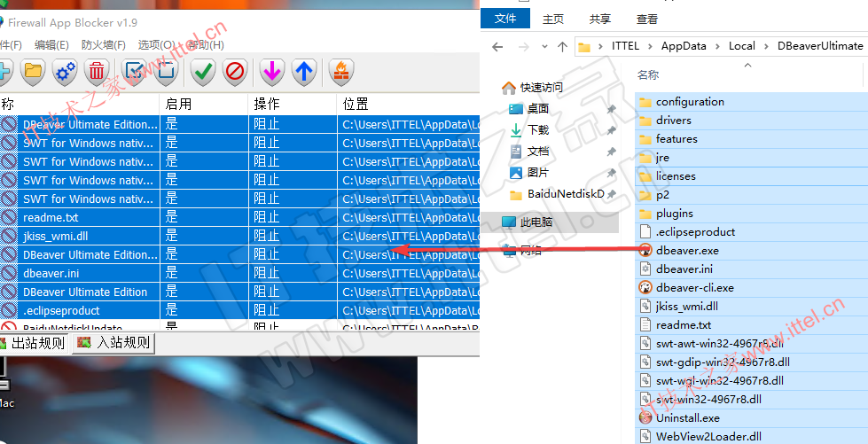The image size is (868, 444).
Task: Switch to the 共享 ribbon tab
Action: coord(600,19)
